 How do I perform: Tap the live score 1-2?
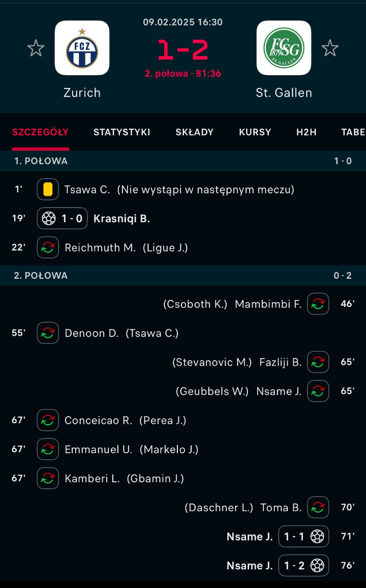click(183, 50)
